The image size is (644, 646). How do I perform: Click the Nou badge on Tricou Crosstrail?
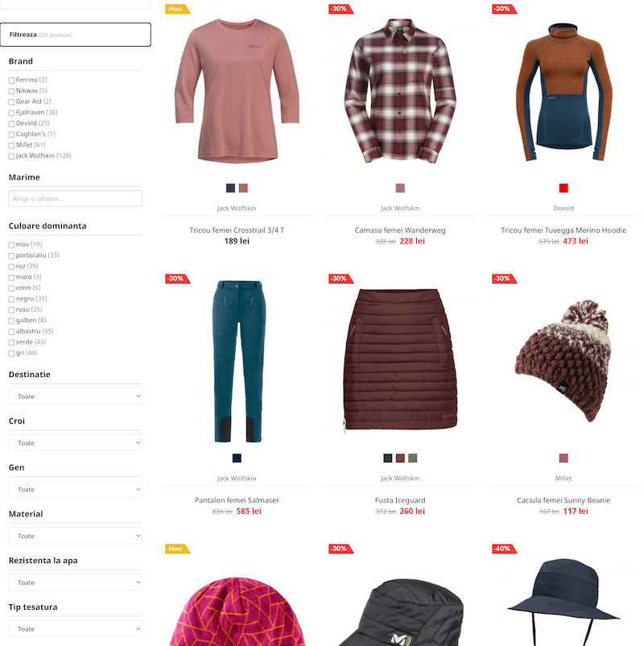[177, 9]
